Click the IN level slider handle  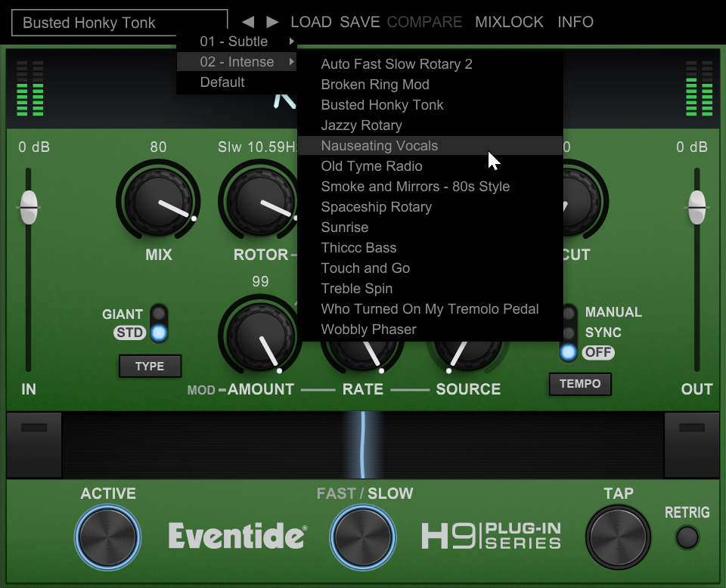[29, 207]
